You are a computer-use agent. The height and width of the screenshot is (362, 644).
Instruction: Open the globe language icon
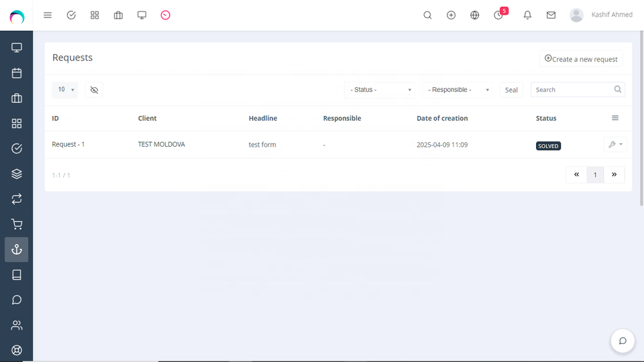point(474,15)
